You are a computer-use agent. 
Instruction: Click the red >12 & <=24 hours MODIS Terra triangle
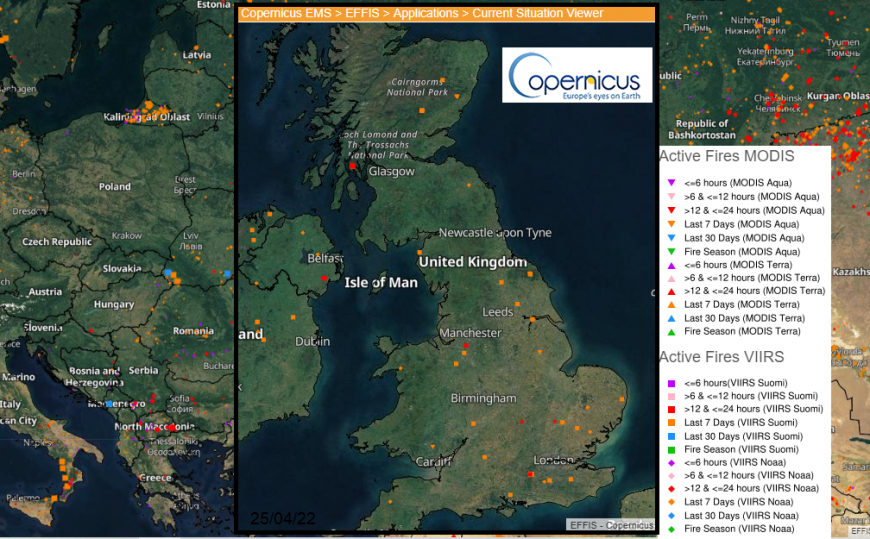[671, 291]
